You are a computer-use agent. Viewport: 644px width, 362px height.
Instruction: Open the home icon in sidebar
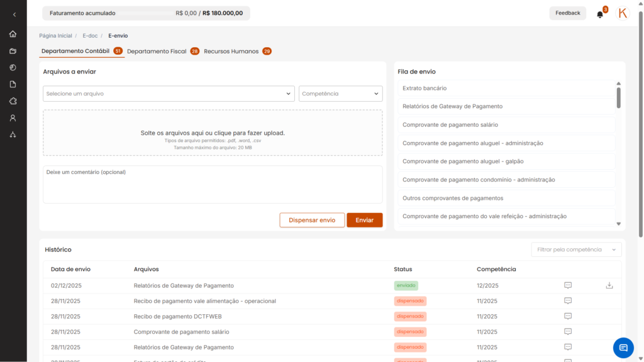click(x=13, y=34)
